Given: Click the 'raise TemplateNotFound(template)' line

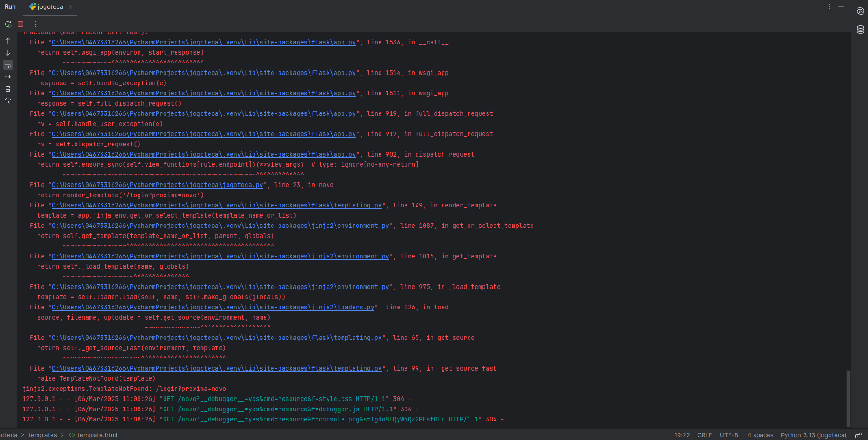Looking at the screenshot, I should pyautogui.click(x=96, y=379).
